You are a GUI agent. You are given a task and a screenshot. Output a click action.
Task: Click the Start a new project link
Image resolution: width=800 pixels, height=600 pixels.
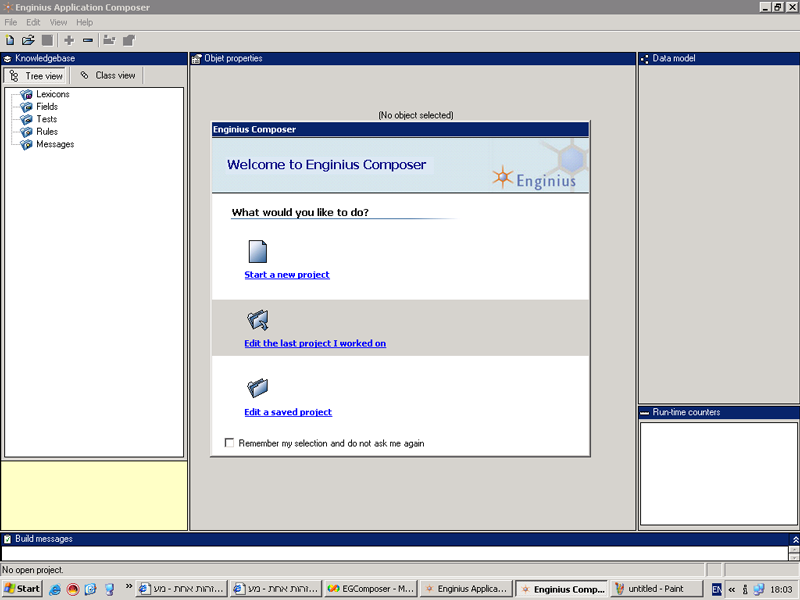287,274
